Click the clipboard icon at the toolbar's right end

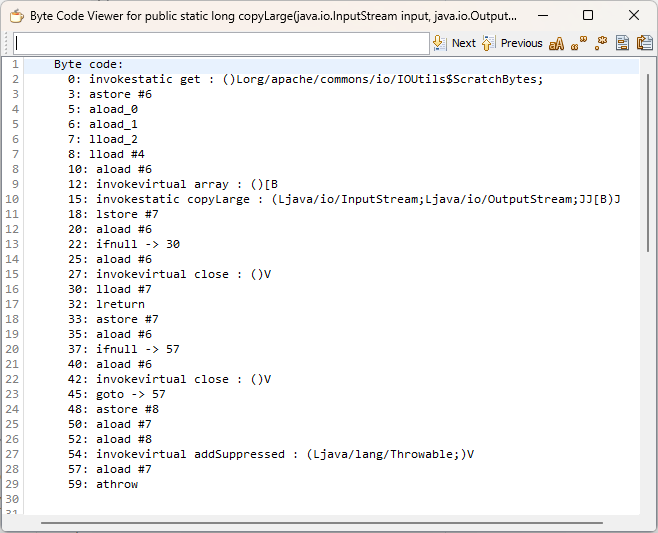(x=644, y=43)
